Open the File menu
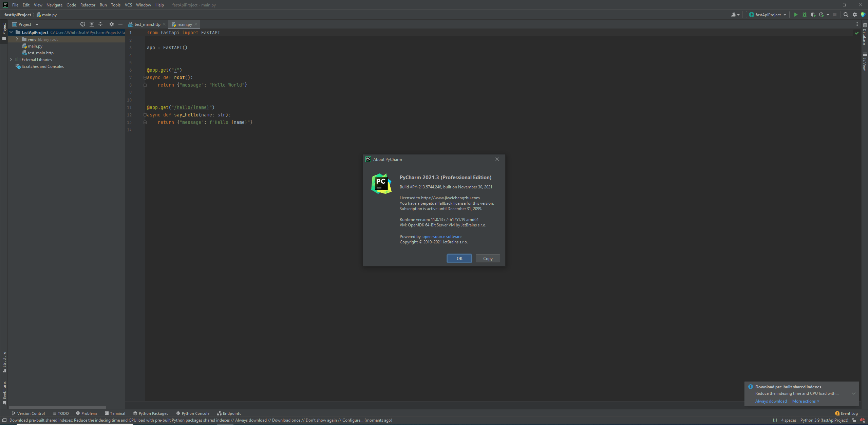Screen dimensions: 868x425 (15, 5)
